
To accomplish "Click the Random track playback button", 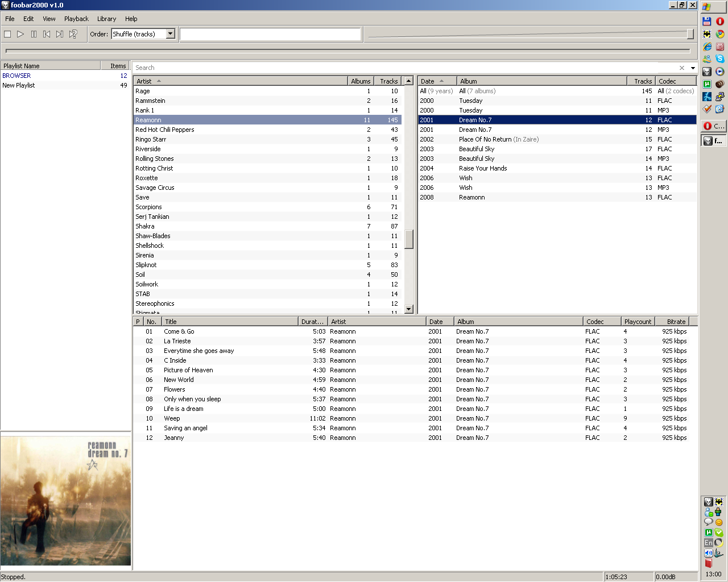I will point(73,34).
